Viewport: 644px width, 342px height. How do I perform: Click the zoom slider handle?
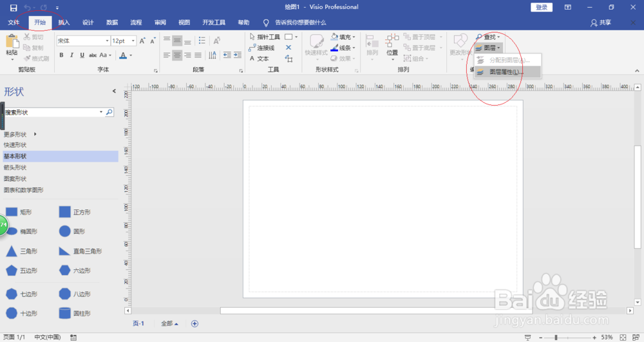coord(556,337)
